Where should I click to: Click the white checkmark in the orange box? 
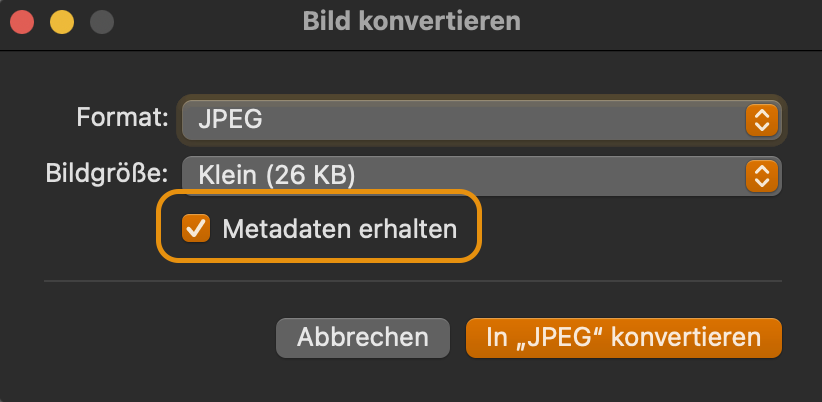(195, 229)
